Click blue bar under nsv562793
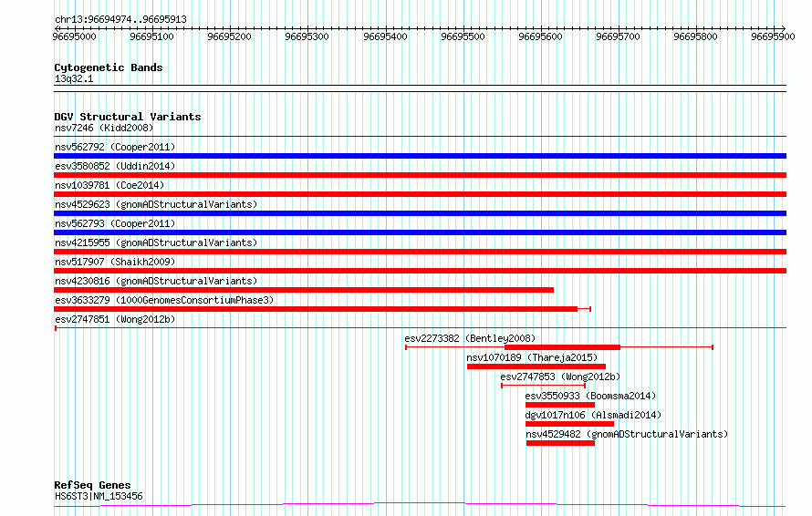 (420, 232)
